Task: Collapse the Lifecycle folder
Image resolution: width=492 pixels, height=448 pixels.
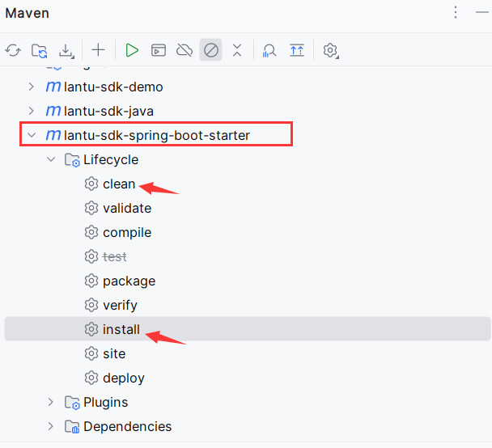Action: coord(51,159)
